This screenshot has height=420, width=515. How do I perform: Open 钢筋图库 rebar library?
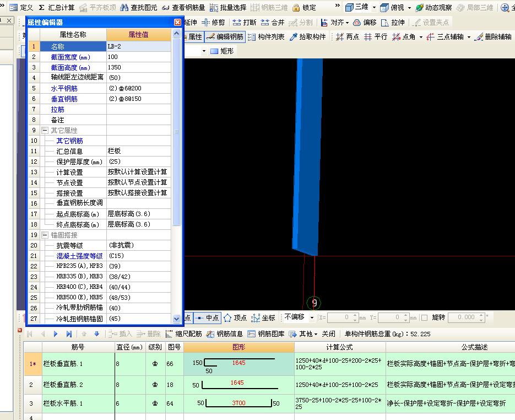(265, 334)
